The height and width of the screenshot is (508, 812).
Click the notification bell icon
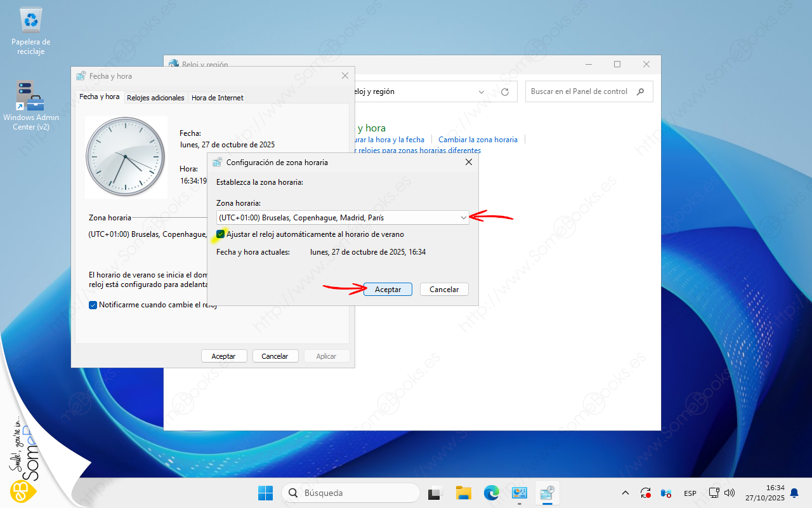[x=794, y=493]
